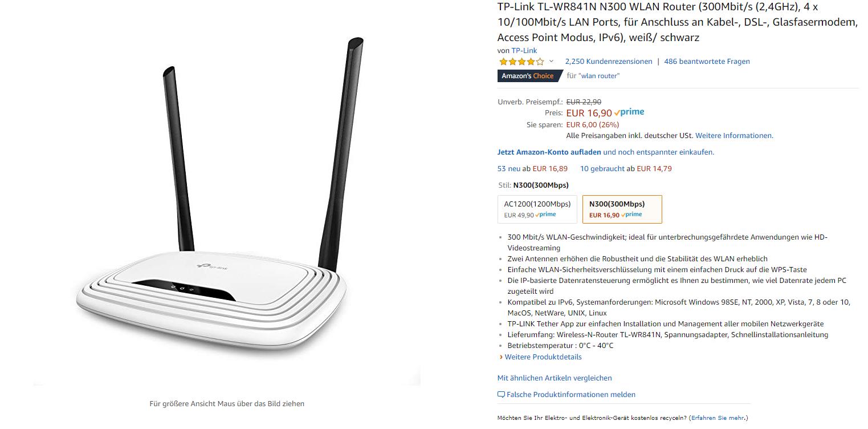Click Mit ähnlichen Artikeln vergleichen
The image size is (868, 429).
pyautogui.click(x=555, y=378)
